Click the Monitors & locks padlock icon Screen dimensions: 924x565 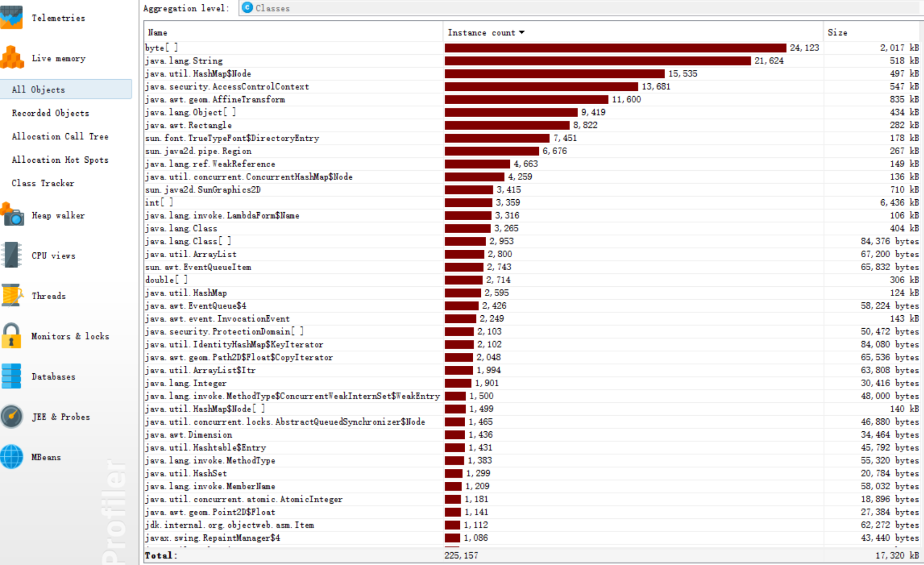(11, 336)
